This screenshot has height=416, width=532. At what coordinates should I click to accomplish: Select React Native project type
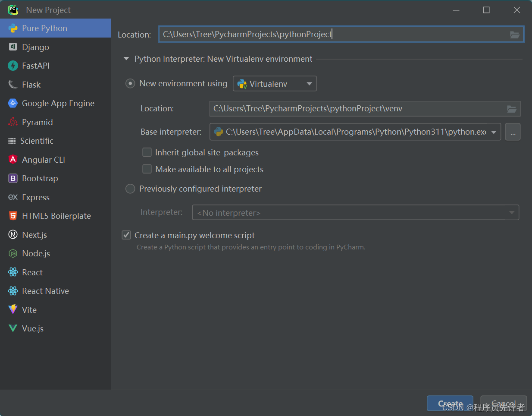pos(56,291)
